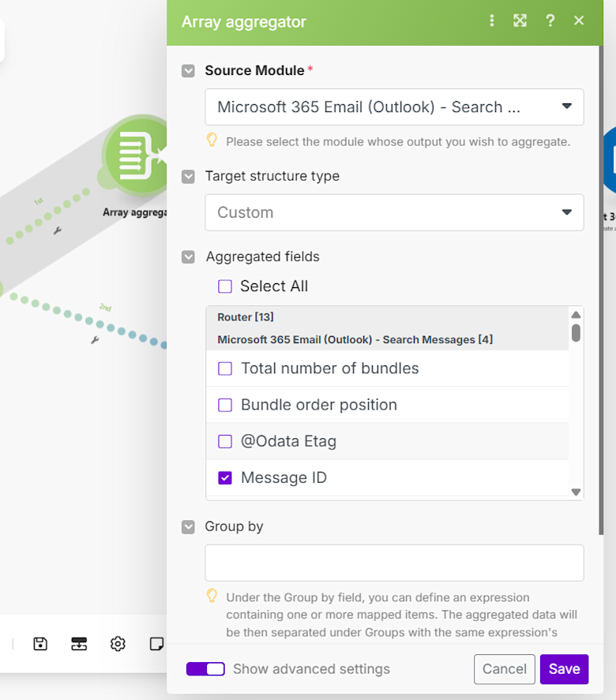Click the Array aggregator module label on canvas

coord(134,212)
